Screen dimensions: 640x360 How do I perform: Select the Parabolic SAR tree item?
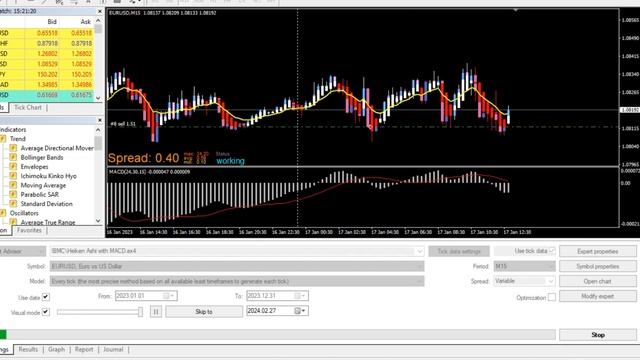point(40,195)
